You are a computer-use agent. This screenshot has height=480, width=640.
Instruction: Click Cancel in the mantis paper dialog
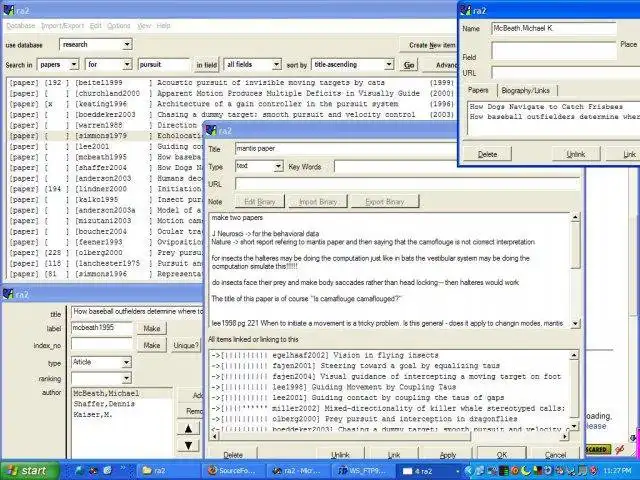click(555, 455)
